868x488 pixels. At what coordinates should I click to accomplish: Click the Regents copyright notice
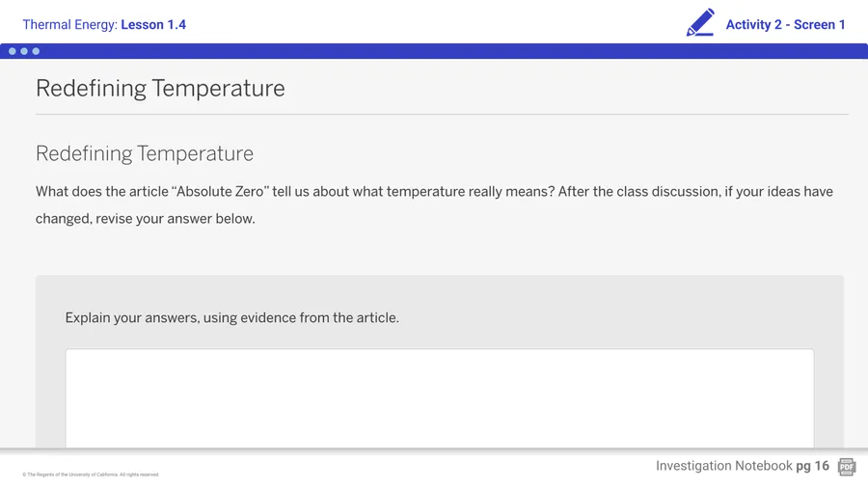point(91,474)
